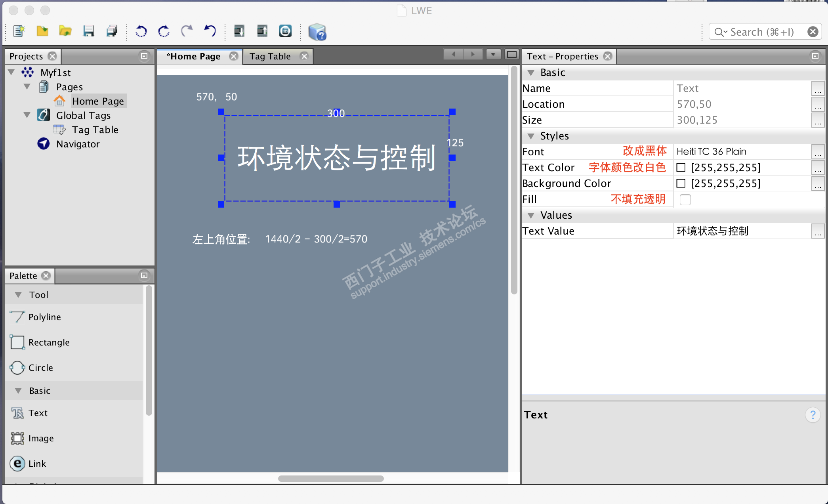Select the Circle tool in Palette
The width and height of the screenshot is (828, 504).
40,368
